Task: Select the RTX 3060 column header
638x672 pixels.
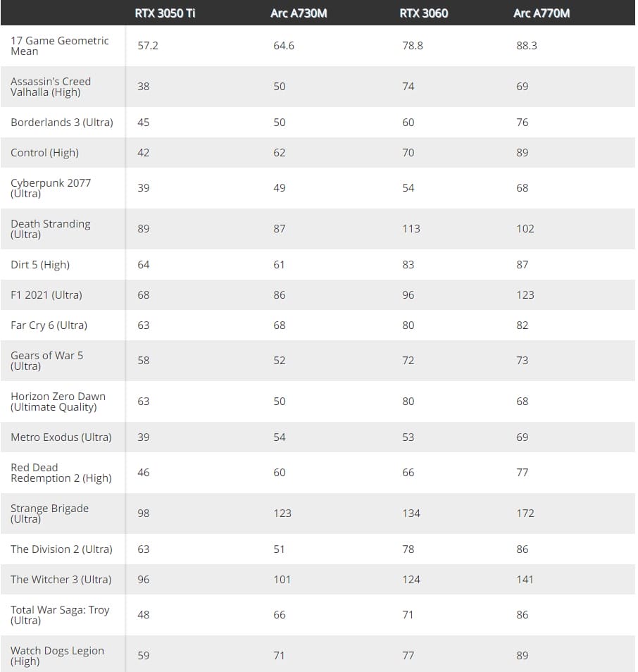Action: (x=424, y=13)
